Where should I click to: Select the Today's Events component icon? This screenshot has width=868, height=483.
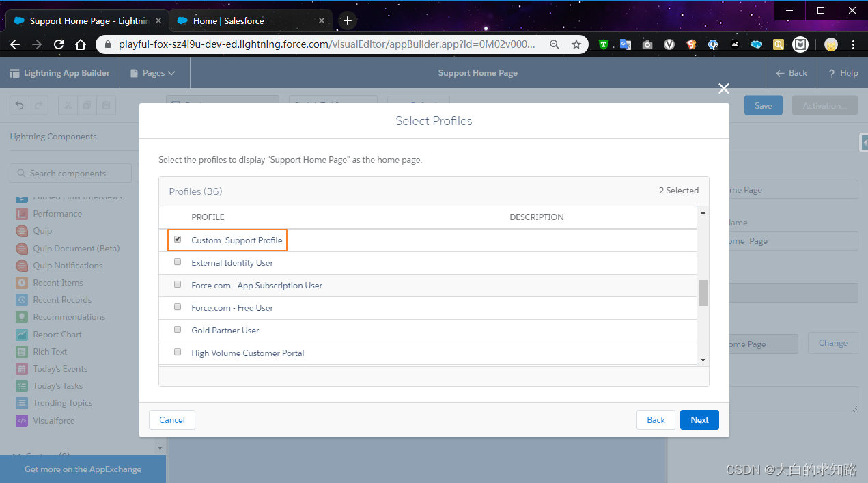pyautogui.click(x=22, y=369)
